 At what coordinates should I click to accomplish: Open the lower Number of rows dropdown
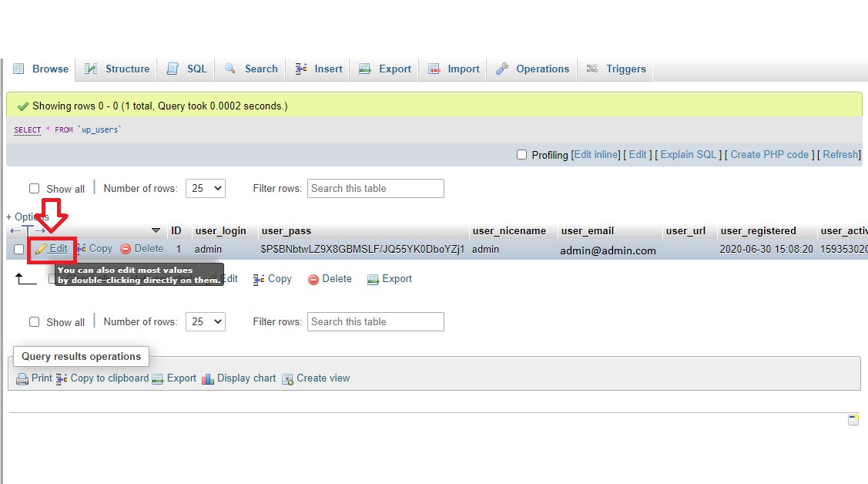206,321
